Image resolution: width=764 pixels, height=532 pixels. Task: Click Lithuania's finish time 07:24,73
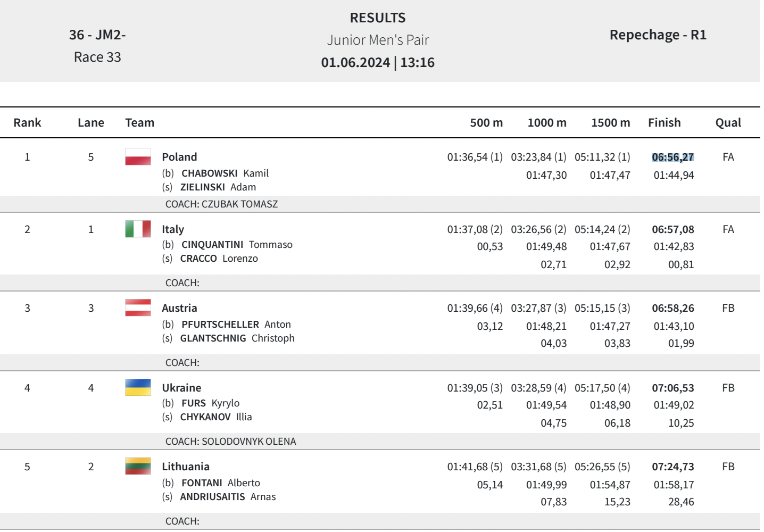(672, 467)
